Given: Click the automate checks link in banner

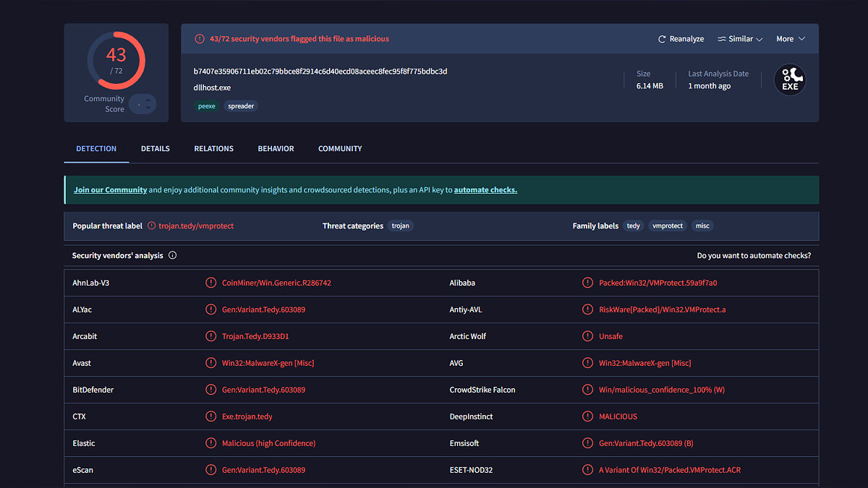Looking at the screenshot, I should point(485,190).
